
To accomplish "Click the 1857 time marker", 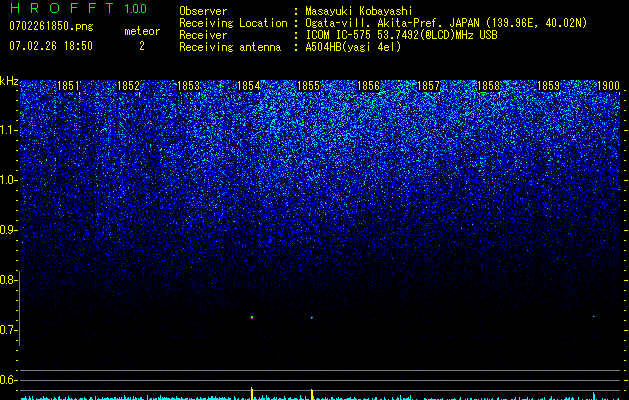I will coord(428,86).
